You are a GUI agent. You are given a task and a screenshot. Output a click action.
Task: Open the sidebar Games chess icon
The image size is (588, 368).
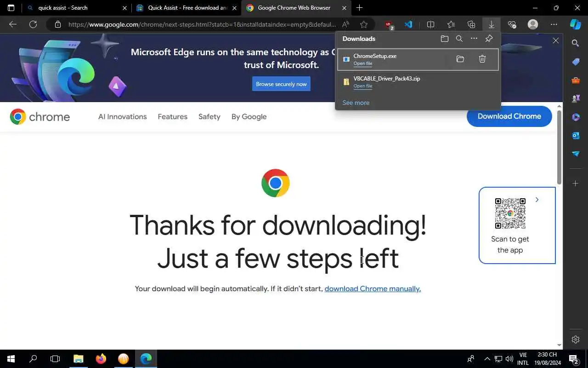pos(575,98)
